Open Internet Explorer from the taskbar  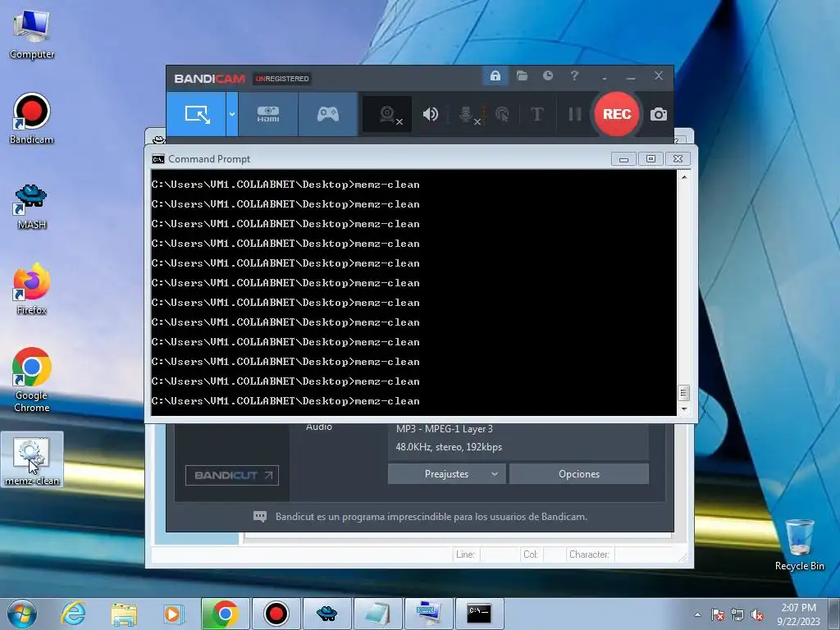click(x=73, y=614)
